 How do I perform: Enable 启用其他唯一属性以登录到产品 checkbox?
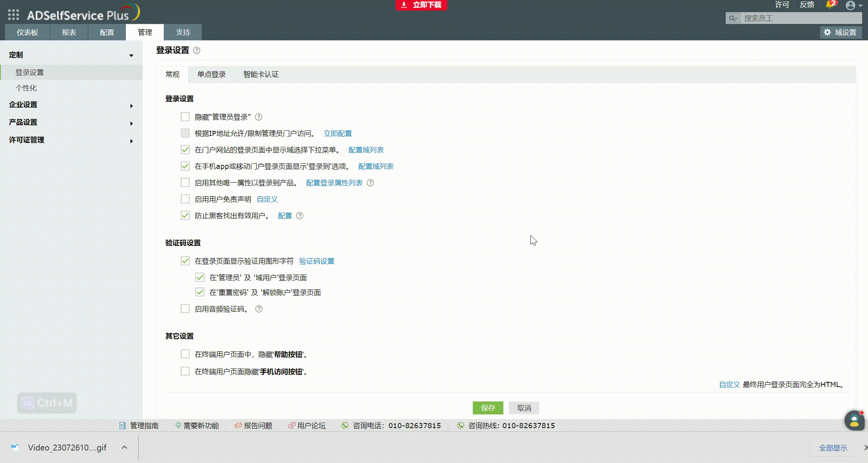click(x=185, y=183)
